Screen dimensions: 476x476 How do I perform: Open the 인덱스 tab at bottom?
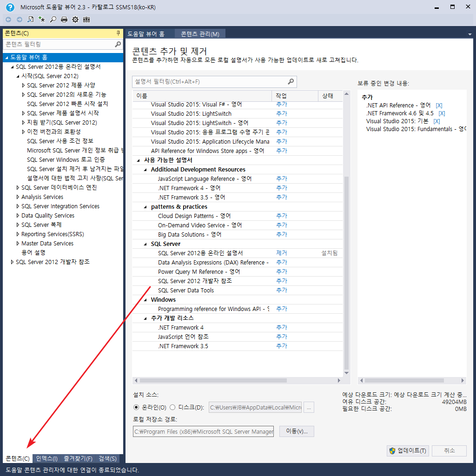(46, 459)
